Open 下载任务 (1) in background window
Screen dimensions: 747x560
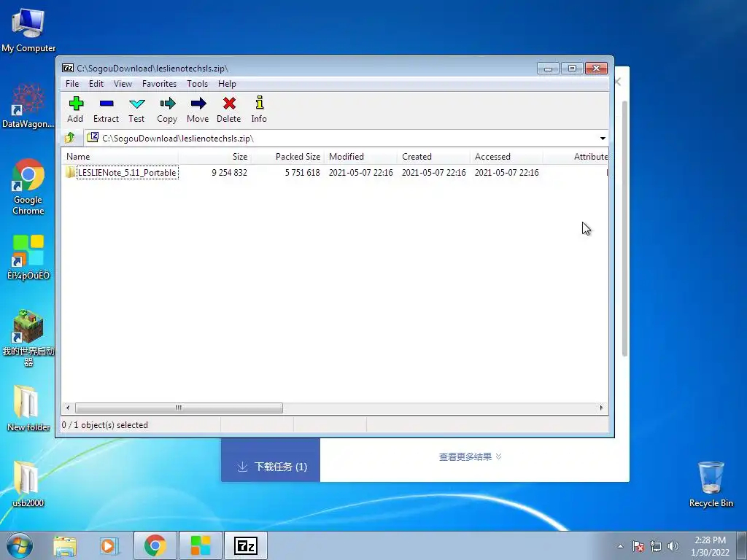[271, 466]
